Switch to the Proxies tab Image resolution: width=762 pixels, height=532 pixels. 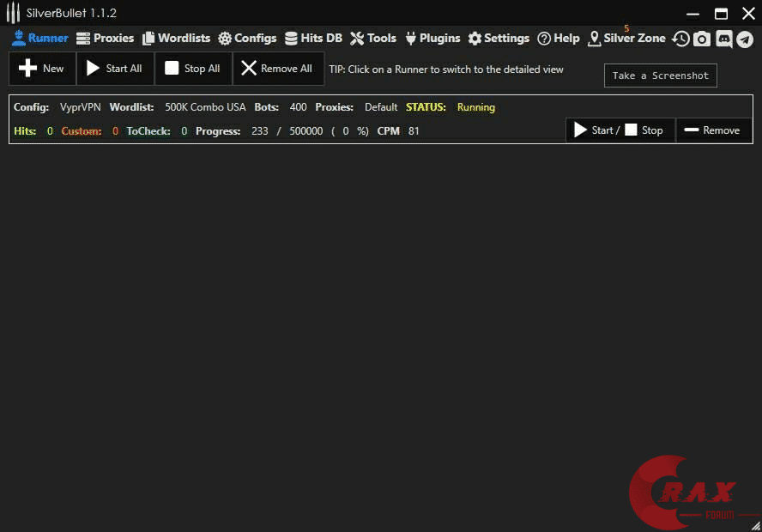[x=105, y=38]
